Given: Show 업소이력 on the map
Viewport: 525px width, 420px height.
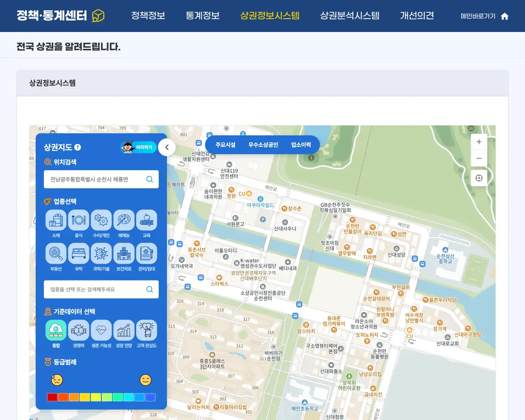Looking at the screenshot, I should click(x=301, y=145).
